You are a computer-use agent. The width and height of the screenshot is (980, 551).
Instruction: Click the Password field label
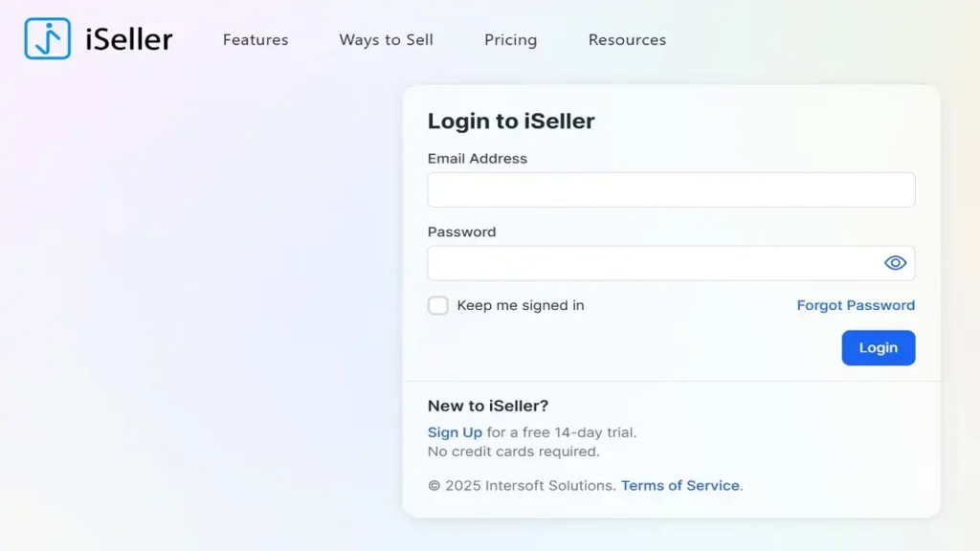coord(461,232)
